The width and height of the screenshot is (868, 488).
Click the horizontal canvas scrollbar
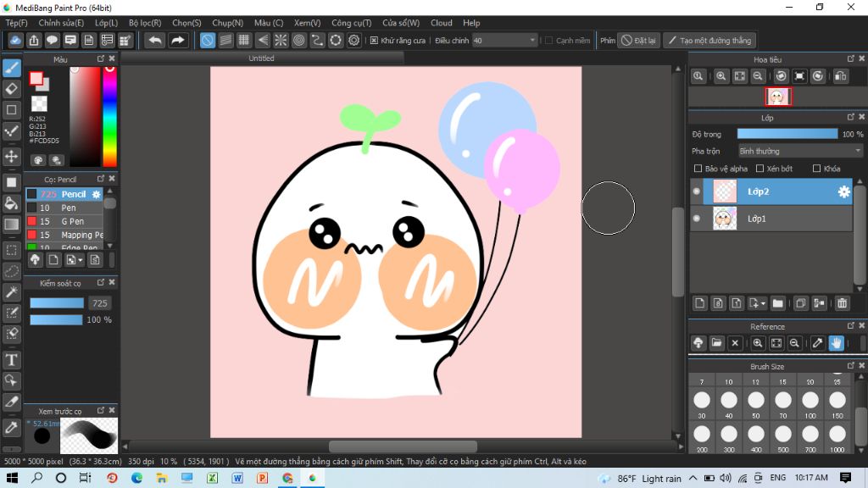(x=403, y=446)
